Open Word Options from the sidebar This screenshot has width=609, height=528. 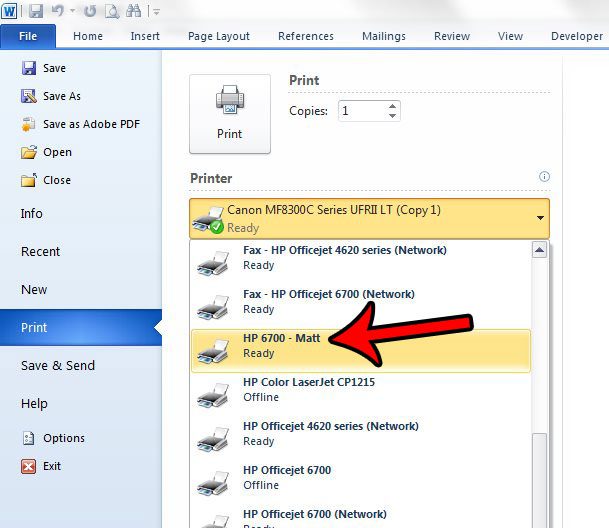pyautogui.click(x=63, y=438)
